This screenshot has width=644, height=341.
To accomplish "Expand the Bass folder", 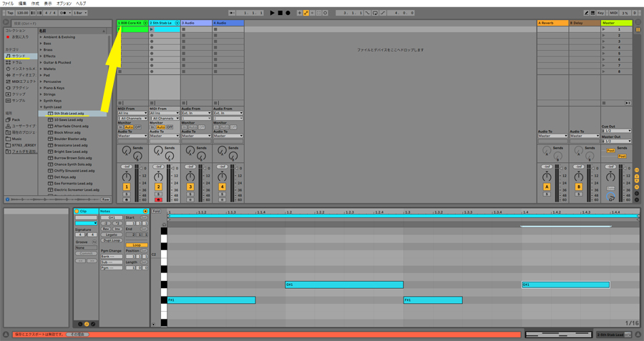I will click(x=41, y=44).
